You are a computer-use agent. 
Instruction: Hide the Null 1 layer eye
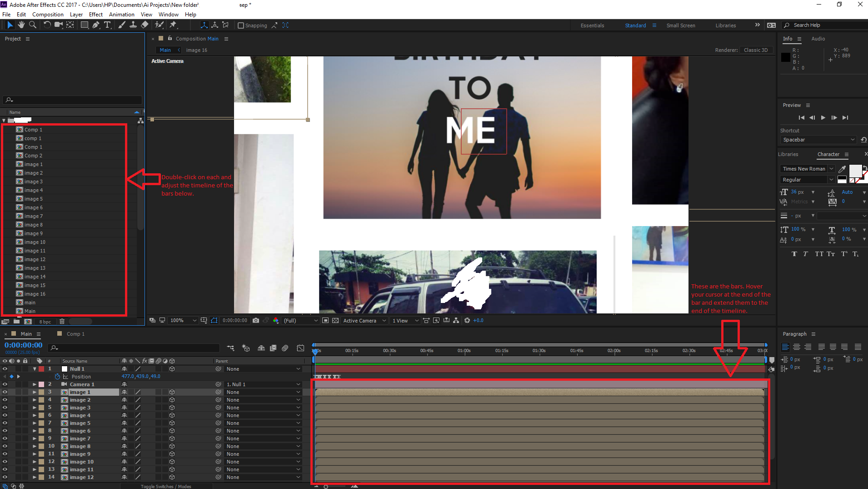point(5,369)
